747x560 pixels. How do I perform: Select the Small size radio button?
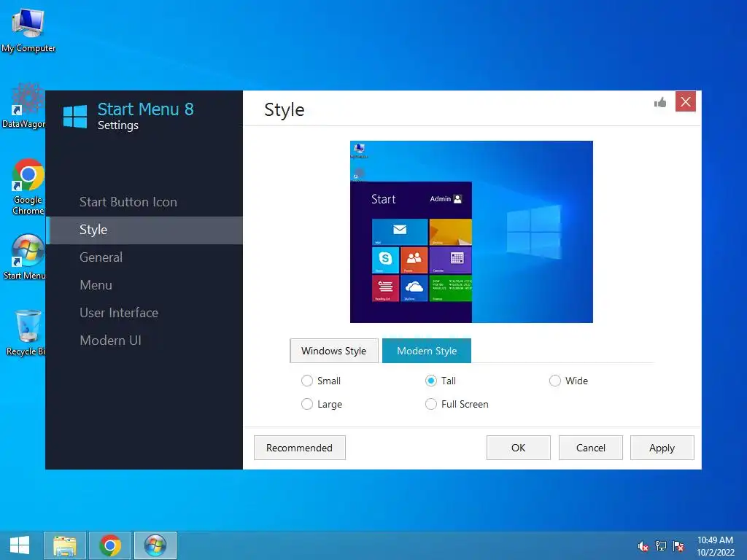coord(307,381)
